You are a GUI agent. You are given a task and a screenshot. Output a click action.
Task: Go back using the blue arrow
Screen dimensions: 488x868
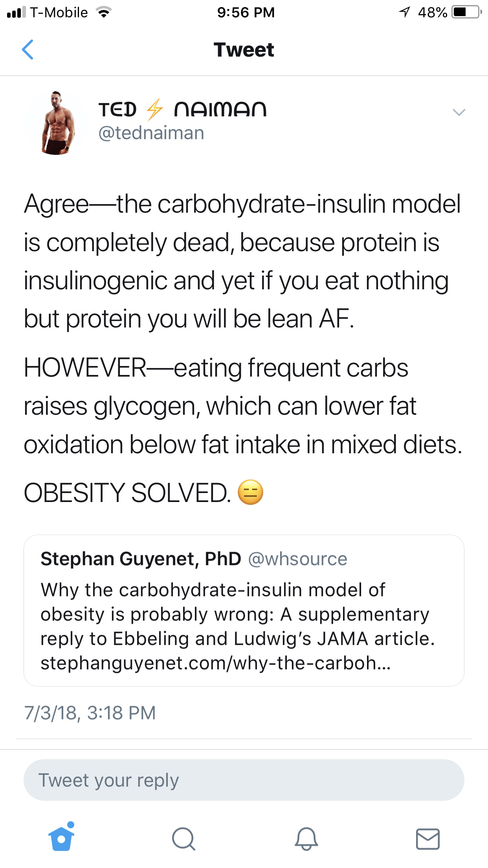tap(28, 50)
